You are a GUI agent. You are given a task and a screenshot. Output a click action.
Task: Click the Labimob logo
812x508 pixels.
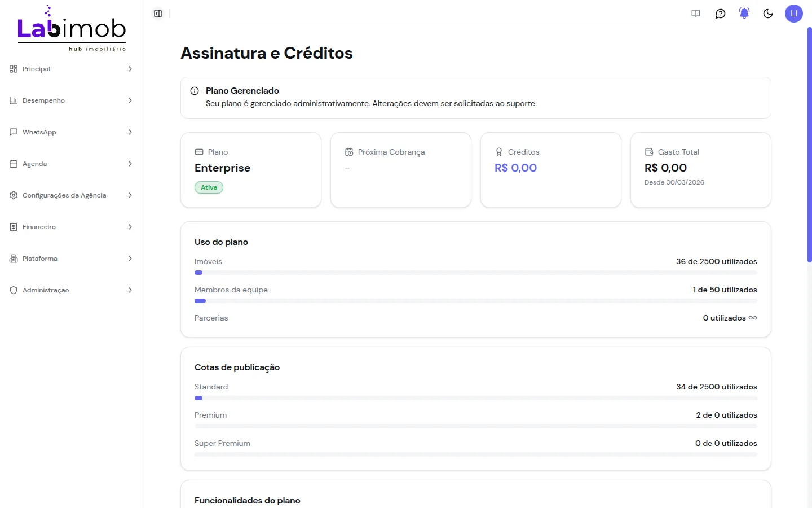[x=72, y=28]
